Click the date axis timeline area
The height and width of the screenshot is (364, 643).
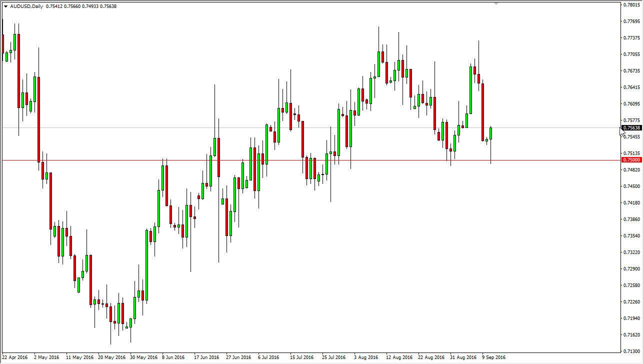(300, 357)
